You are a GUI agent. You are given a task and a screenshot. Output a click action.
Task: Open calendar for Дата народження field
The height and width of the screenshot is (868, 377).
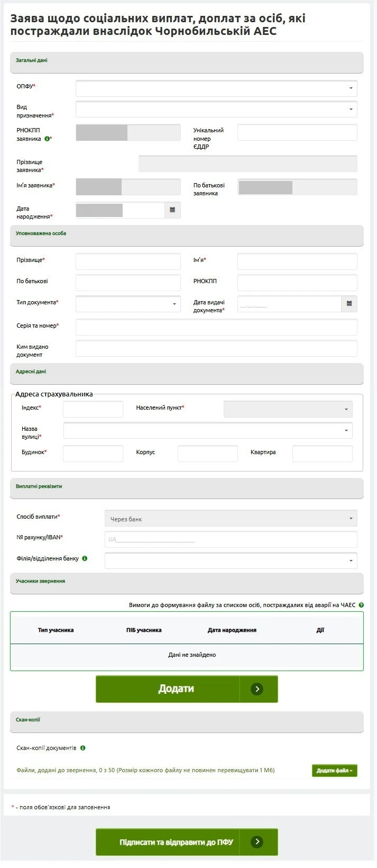click(x=172, y=210)
